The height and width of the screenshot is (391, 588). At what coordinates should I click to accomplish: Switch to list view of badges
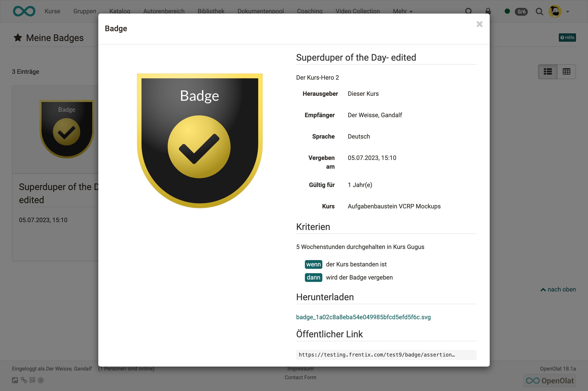pos(548,72)
